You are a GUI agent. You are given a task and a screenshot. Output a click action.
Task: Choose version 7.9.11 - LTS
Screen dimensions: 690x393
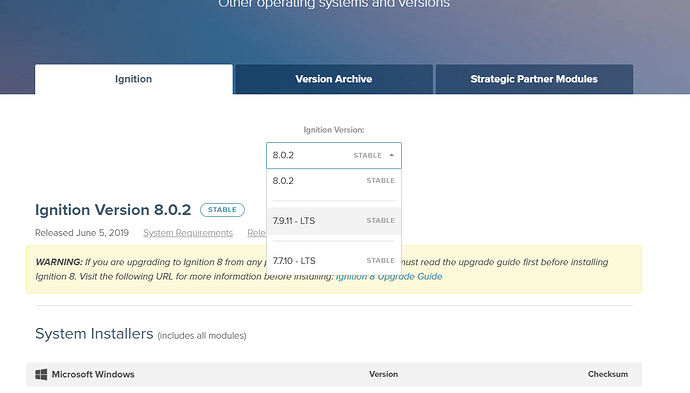(334, 221)
